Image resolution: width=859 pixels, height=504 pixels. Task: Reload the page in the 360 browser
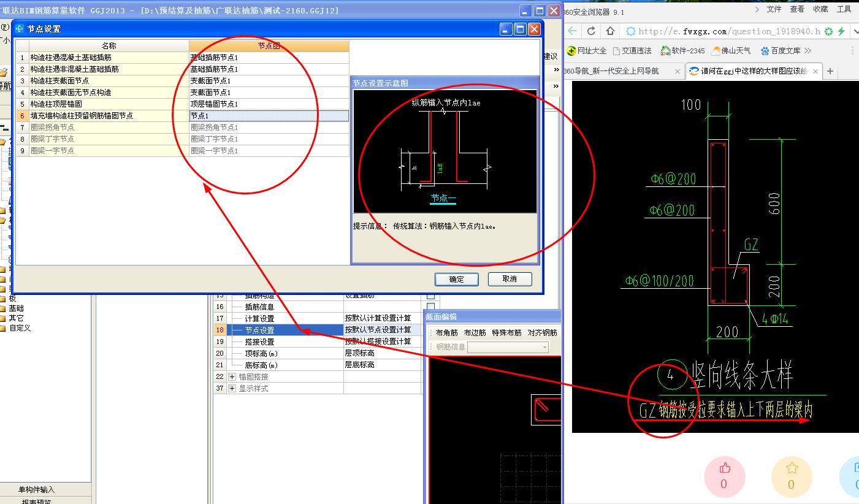pos(591,31)
